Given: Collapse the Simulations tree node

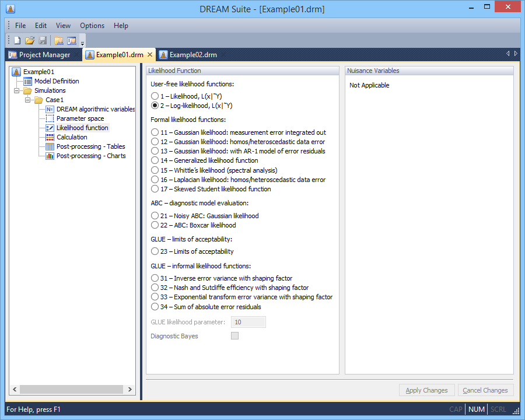Looking at the screenshot, I should (x=16, y=91).
